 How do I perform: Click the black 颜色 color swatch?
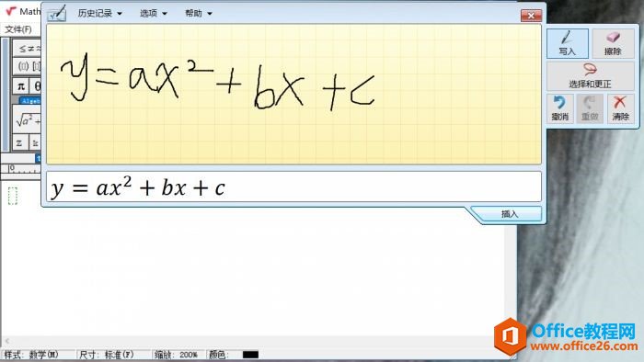click(250, 355)
